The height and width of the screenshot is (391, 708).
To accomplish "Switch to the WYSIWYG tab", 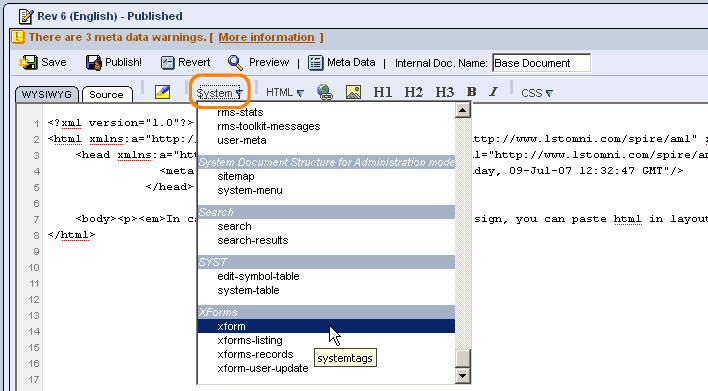I will click(47, 94).
